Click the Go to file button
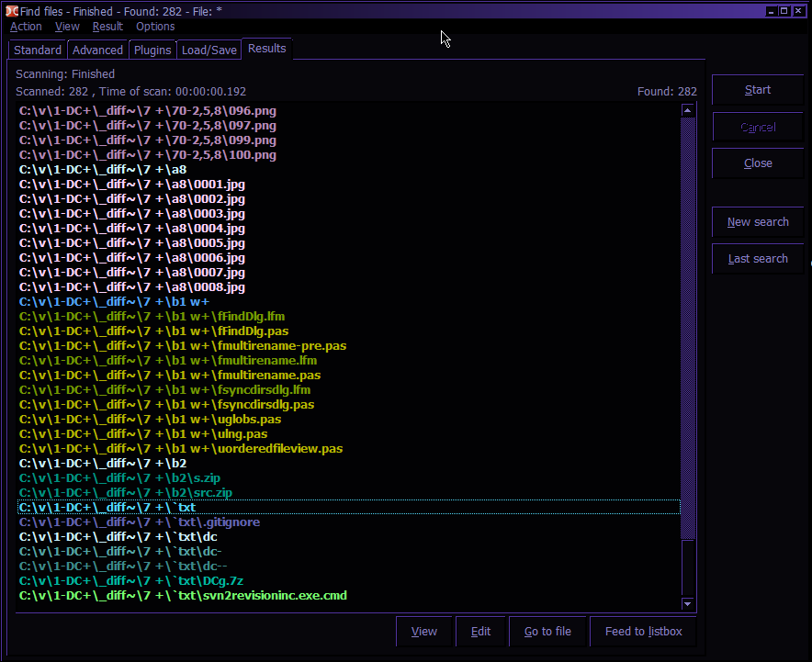Image resolution: width=812 pixels, height=662 pixels. [547, 632]
